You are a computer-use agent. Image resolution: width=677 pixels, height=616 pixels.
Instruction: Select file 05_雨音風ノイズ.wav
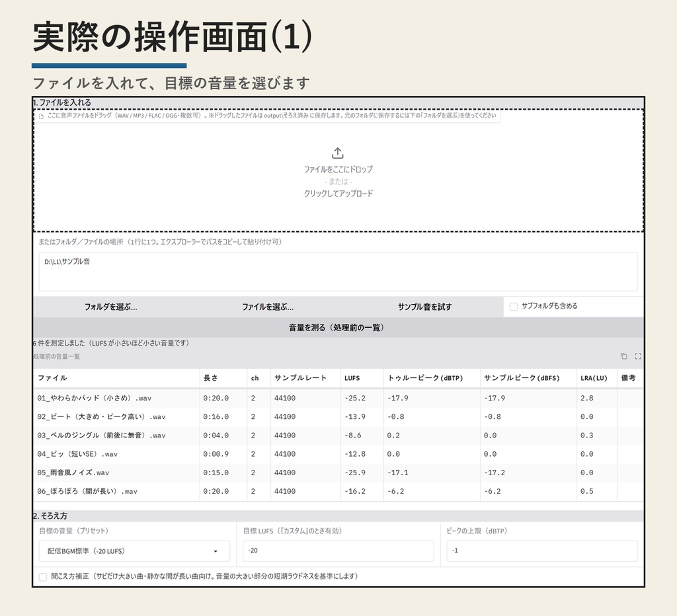(x=73, y=473)
